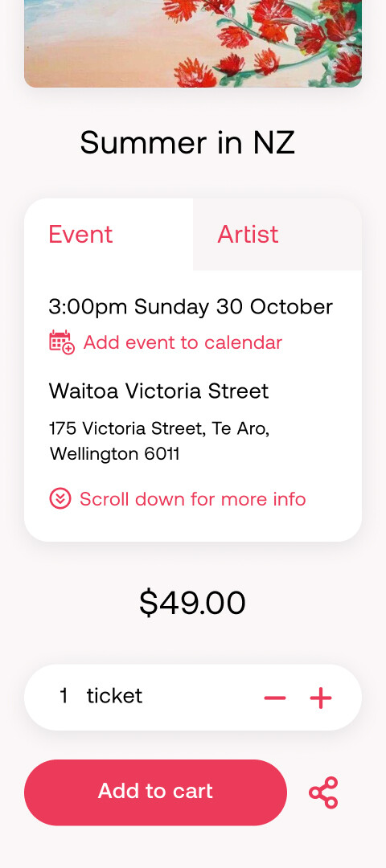Decrease ticket count with the minus icon
This screenshot has height=868, width=386.
tap(275, 698)
